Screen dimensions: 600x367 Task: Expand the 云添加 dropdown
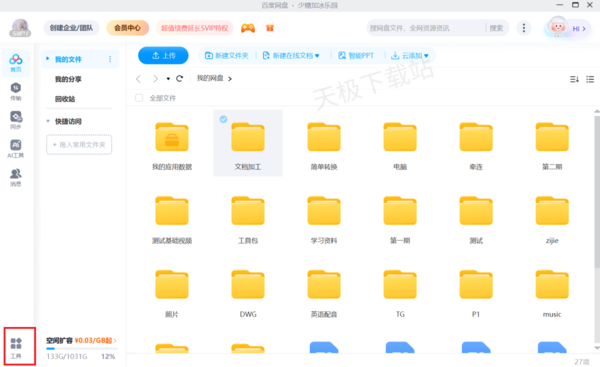coord(426,56)
